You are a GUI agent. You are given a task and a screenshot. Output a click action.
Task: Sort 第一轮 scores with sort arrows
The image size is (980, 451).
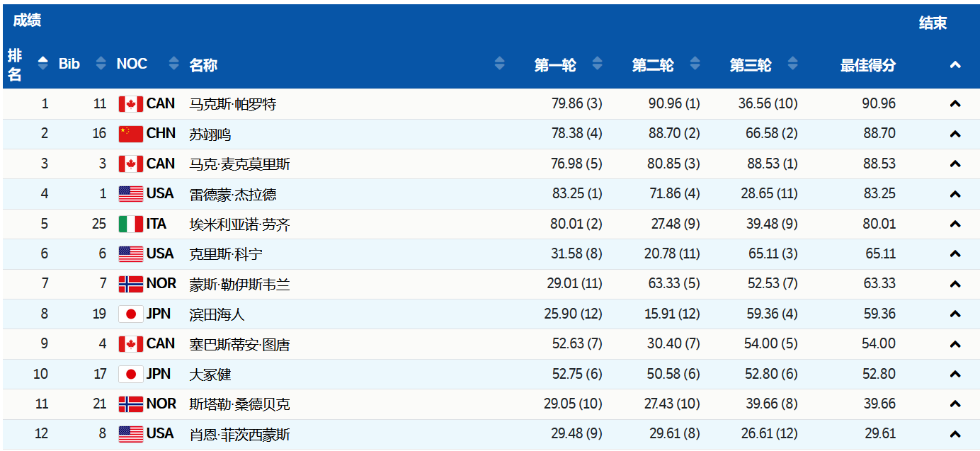point(598,63)
